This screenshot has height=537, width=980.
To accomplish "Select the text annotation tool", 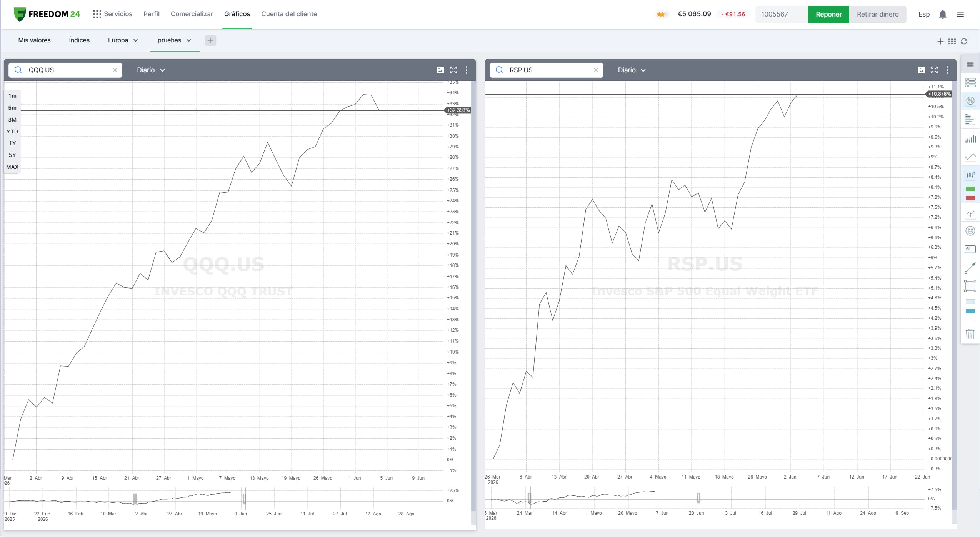I will pyautogui.click(x=970, y=249).
